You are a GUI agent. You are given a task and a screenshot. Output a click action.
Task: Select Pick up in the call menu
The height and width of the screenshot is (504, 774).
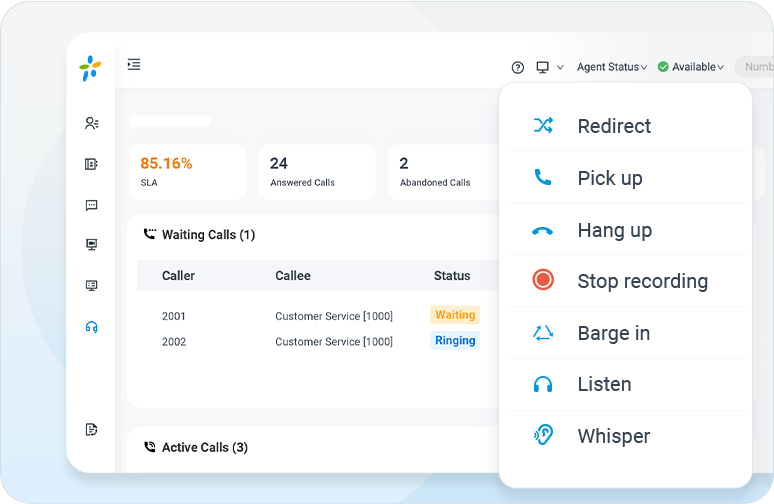click(609, 178)
